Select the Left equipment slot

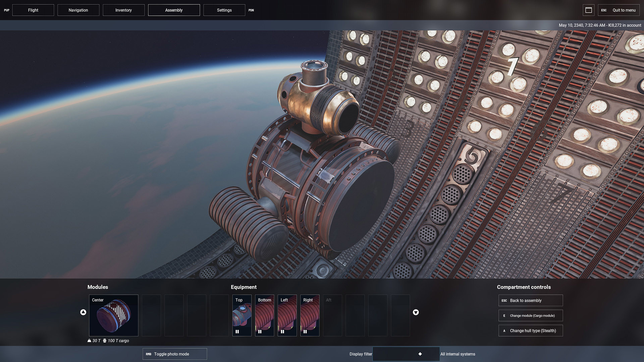(287, 315)
